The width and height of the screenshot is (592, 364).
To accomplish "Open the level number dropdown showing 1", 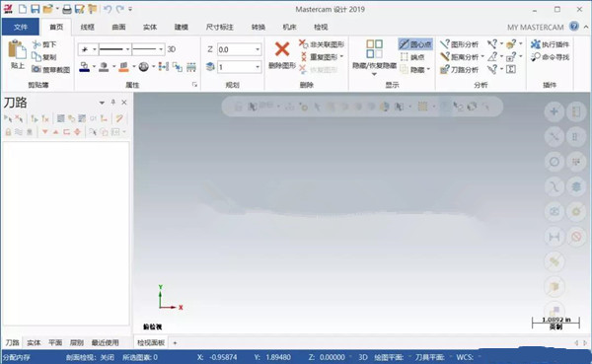I will click(258, 67).
